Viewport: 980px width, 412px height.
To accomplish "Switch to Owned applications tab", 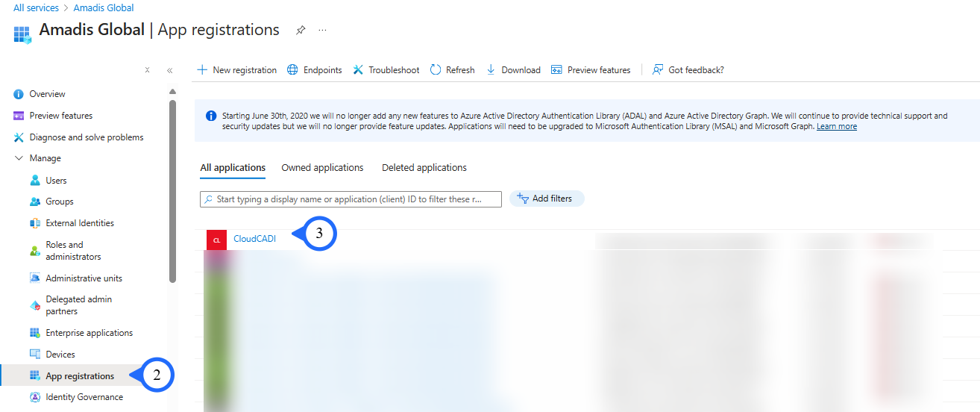I will (x=322, y=168).
